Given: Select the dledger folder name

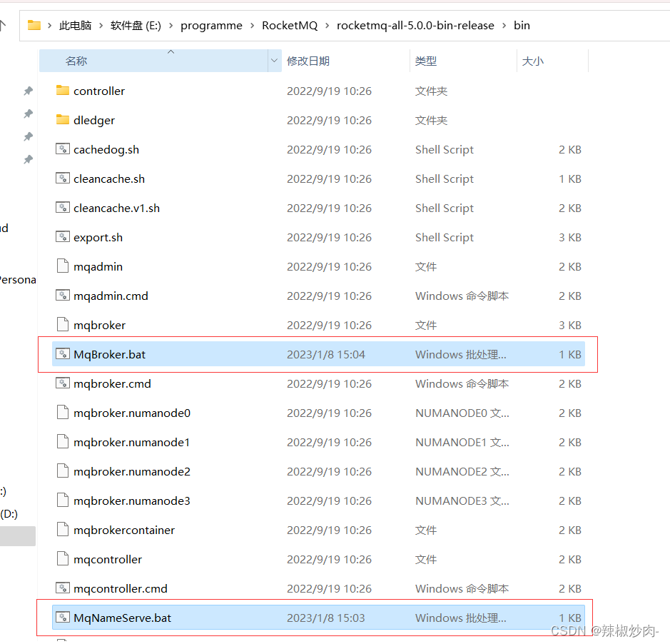Looking at the screenshot, I should tap(94, 121).
